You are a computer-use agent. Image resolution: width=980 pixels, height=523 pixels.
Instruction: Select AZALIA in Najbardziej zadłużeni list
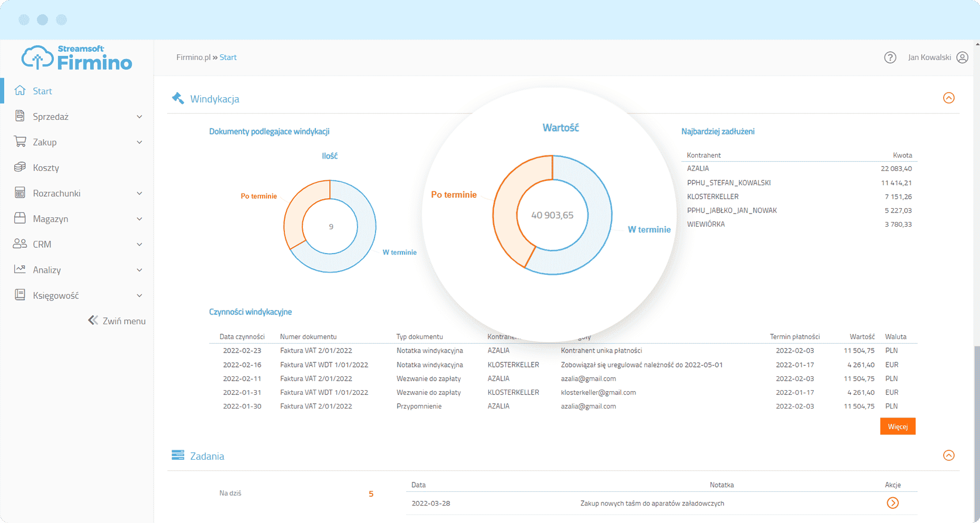(x=698, y=169)
